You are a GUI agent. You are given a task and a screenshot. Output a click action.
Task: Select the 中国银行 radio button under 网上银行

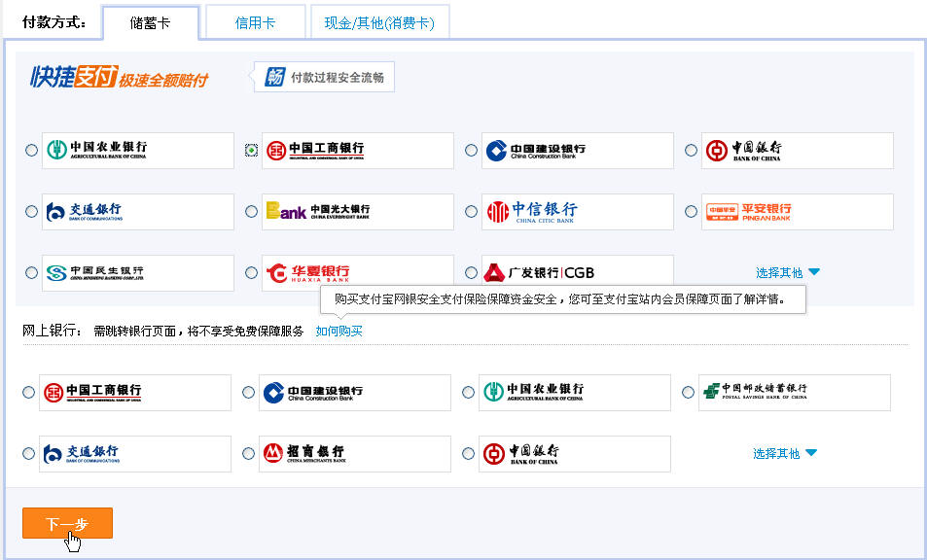click(x=468, y=453)
